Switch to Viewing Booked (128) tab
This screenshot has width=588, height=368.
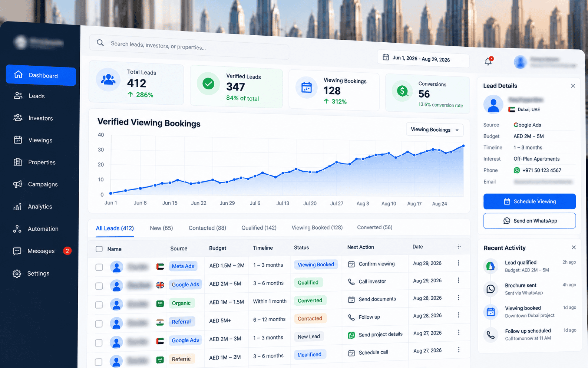click(x=317, y=227)
